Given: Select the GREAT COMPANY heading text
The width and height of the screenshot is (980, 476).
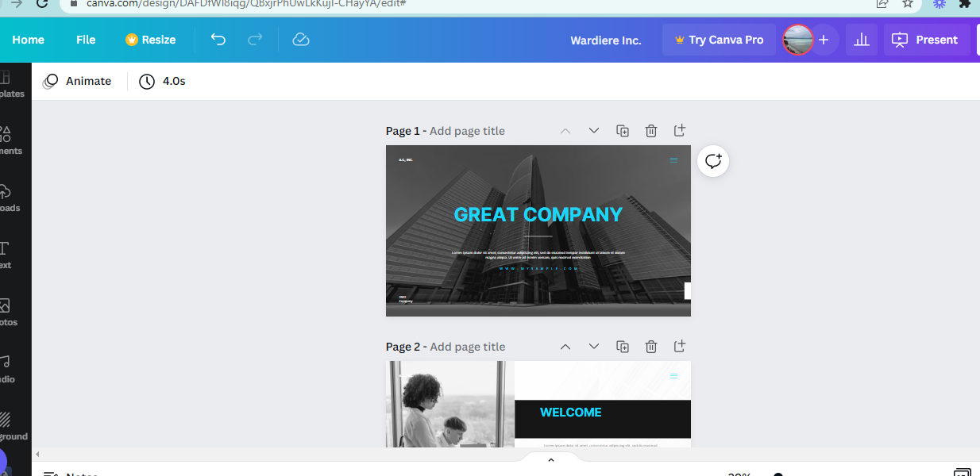Looking at the screenshot, I should (538, 214).
